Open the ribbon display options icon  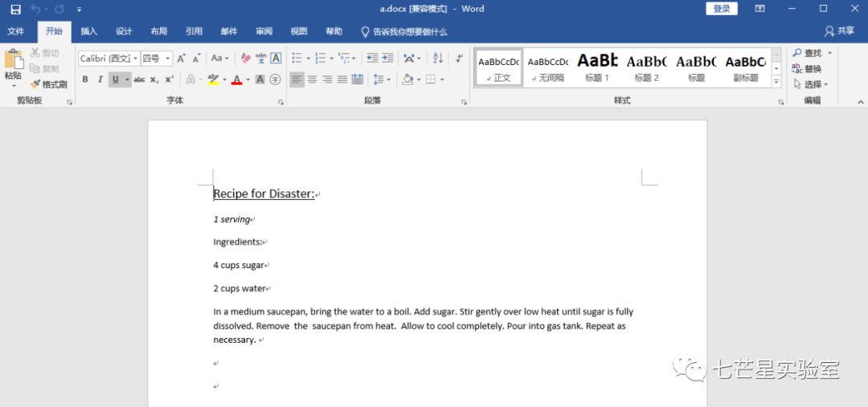(760, 9)
